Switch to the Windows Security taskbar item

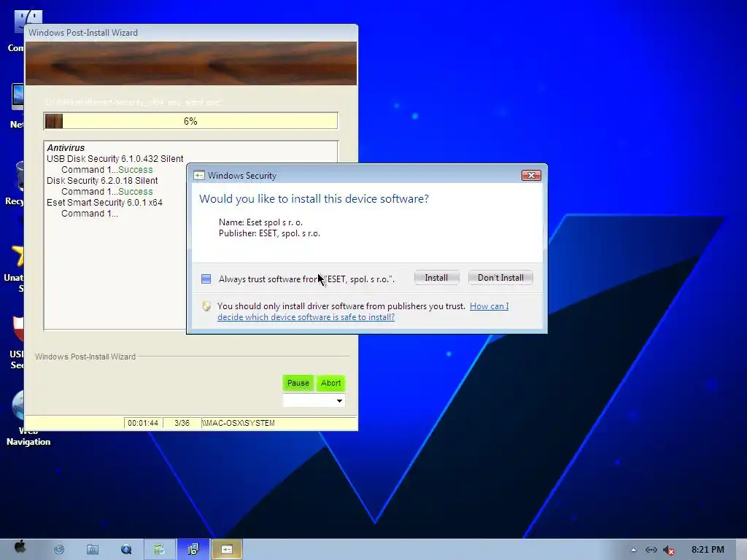(x=227, y=550)
